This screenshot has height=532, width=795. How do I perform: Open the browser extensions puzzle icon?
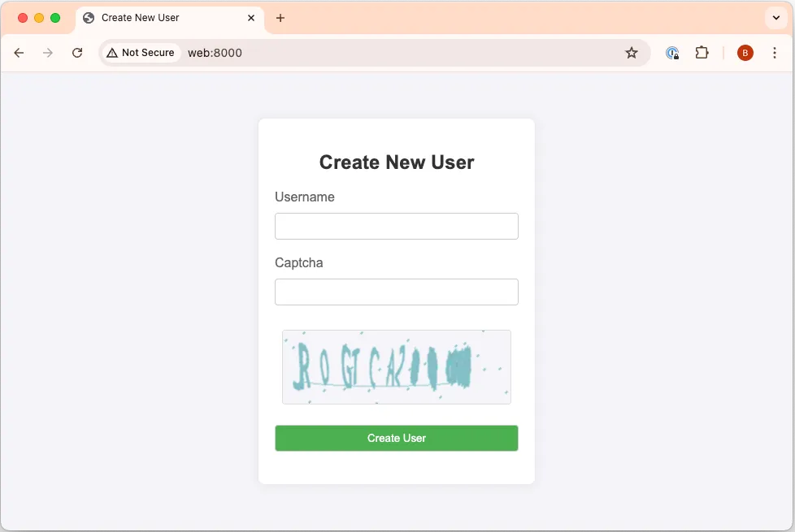click(702, 52)
